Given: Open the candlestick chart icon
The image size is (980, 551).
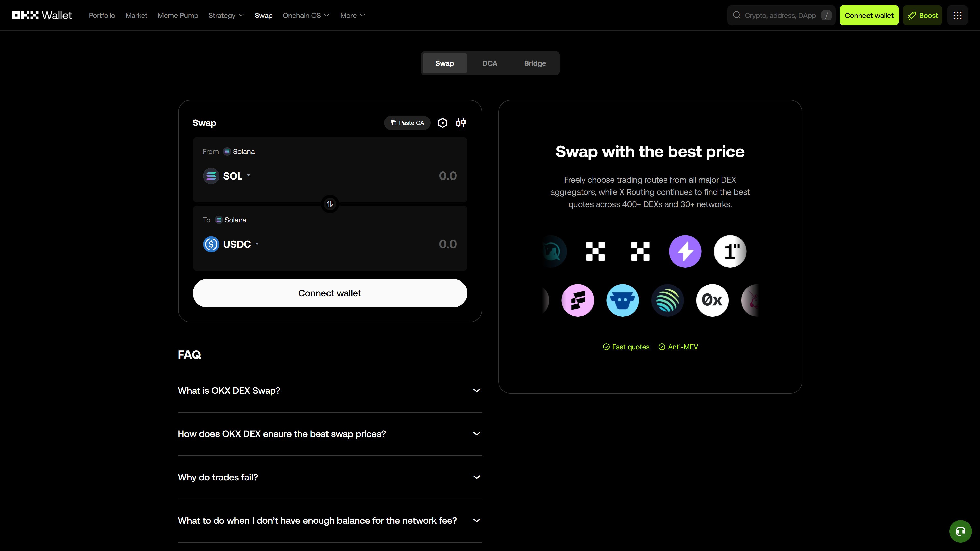Looking at the screenshot, I should [461, 123].
